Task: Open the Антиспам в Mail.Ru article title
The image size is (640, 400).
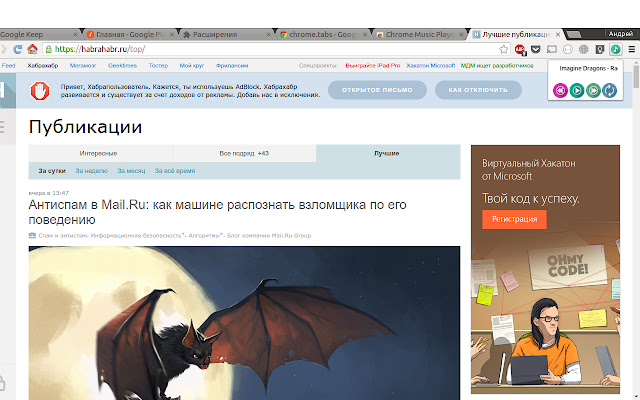Action: [x=217, y=212]
